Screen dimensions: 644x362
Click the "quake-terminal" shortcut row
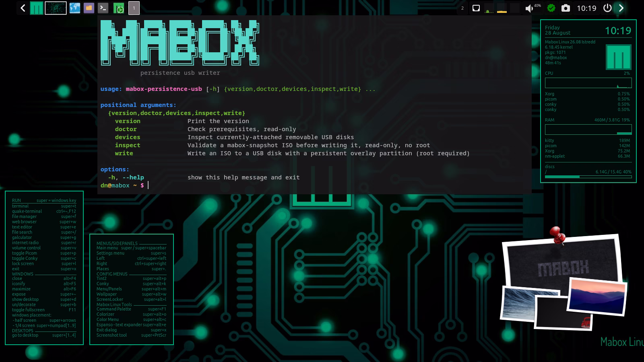point(44,211)
